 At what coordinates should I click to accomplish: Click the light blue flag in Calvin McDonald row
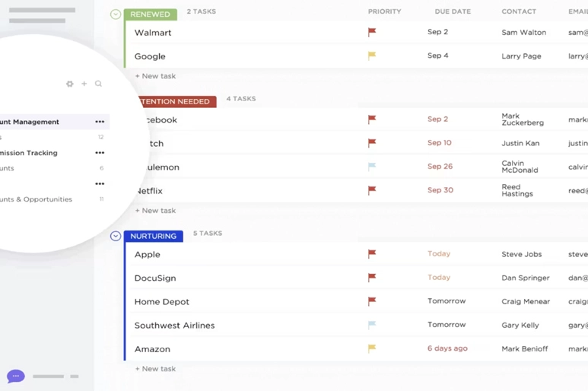[372, 167]
